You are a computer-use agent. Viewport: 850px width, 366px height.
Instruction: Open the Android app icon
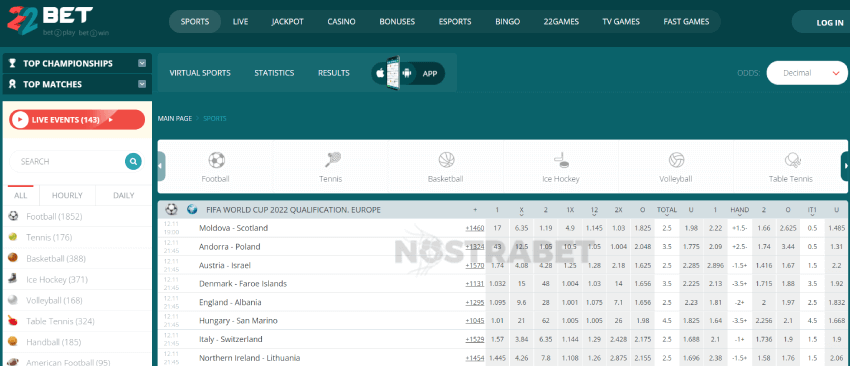point(407,73)
